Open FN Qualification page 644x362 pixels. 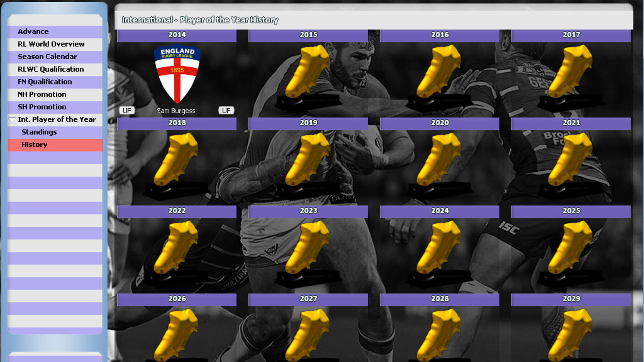tap(55, 82)
